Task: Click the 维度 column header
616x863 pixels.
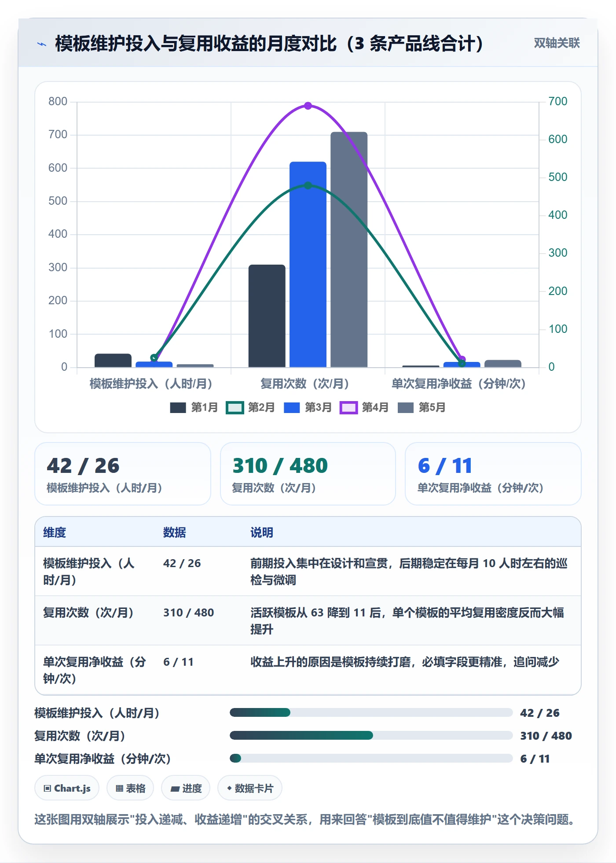Action: pos(55,532)
